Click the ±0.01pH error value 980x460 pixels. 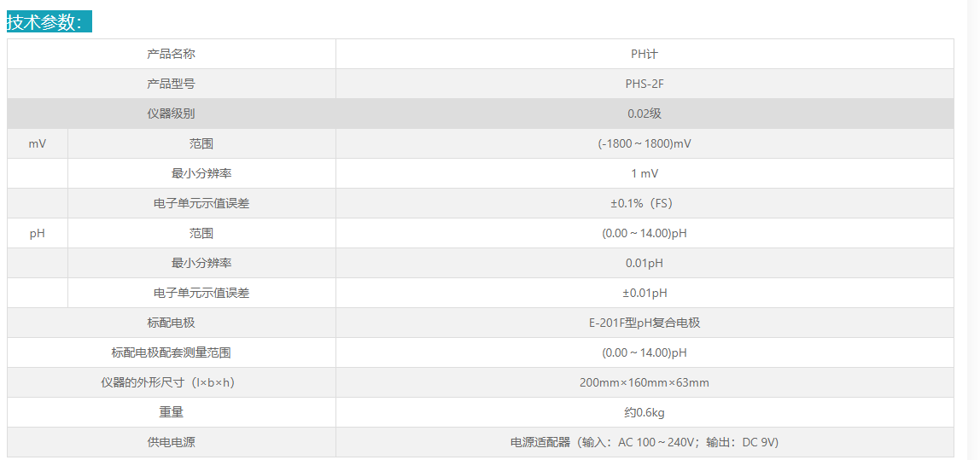click(x=644, y=293)
